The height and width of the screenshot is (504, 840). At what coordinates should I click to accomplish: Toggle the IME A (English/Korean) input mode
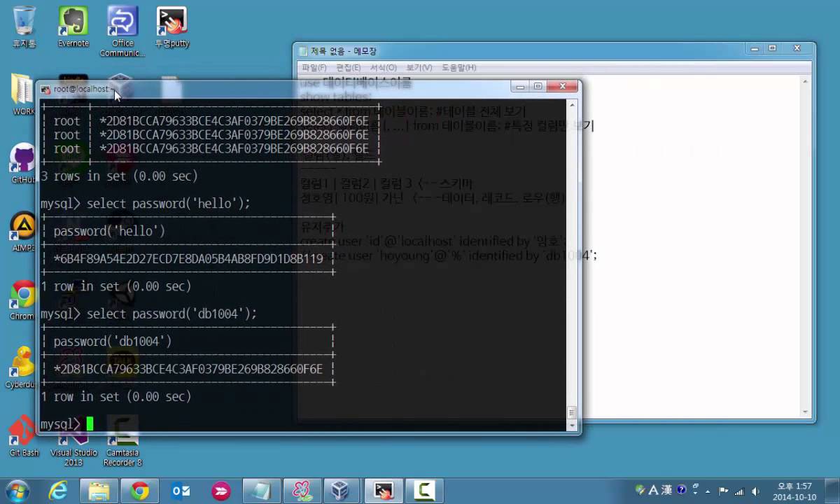click(654, 490)
